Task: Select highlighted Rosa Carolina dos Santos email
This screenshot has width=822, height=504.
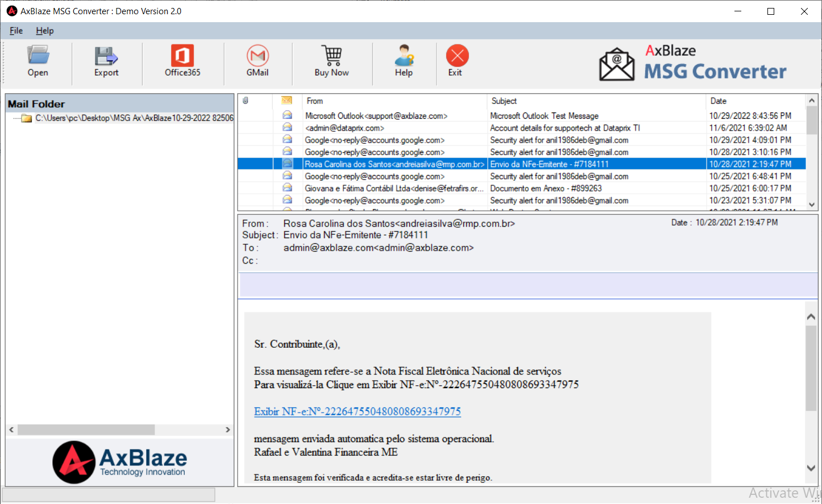Action: pyautogui.click(x=522, y=164)
